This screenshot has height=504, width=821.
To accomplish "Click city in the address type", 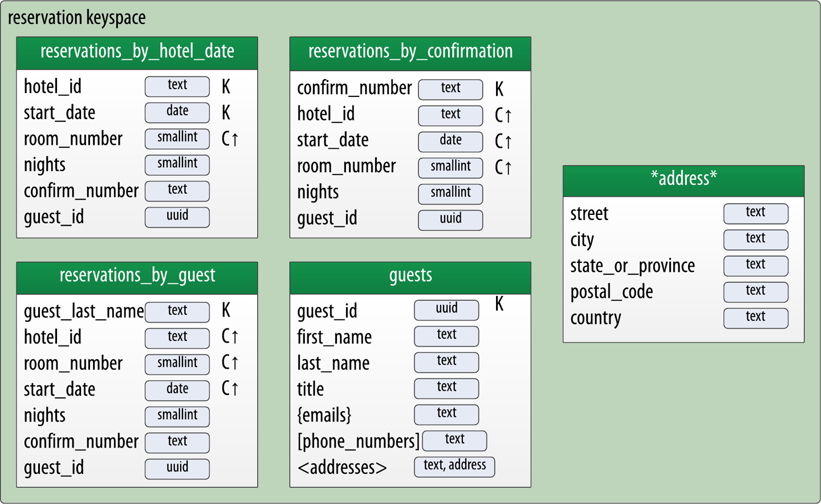I will 582,241.
